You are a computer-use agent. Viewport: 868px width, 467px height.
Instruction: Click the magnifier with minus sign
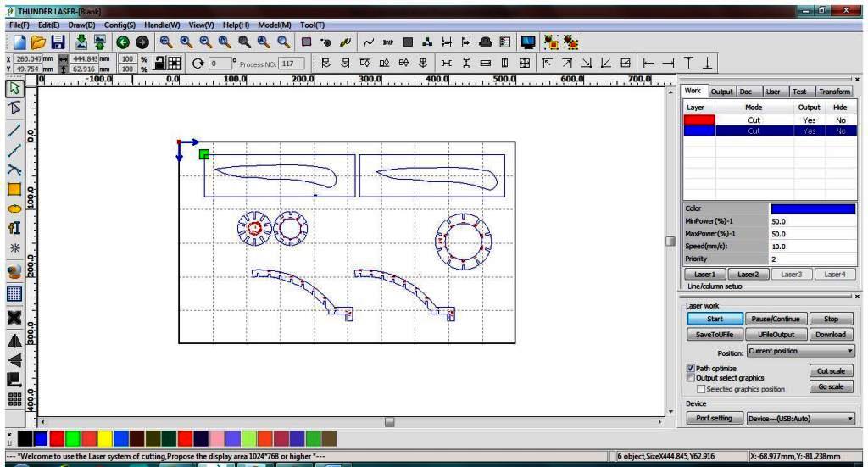click(x=205, y=42)
